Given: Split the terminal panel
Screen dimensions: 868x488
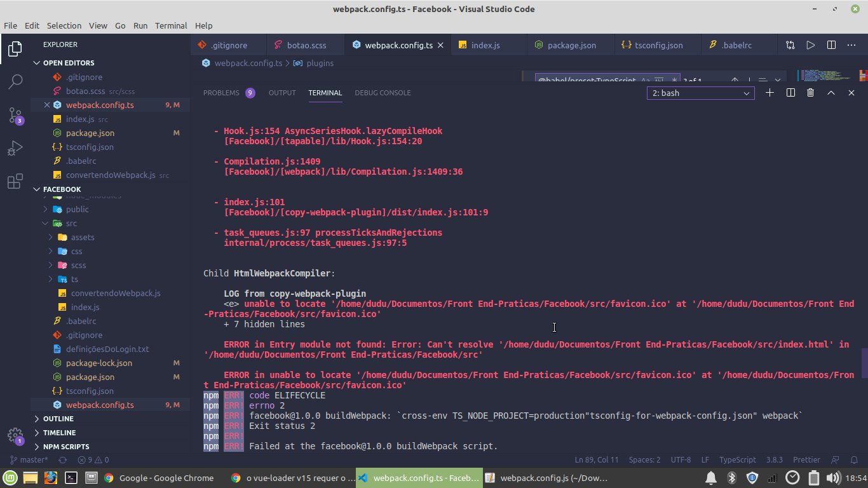Looking at the screenshot, I should coord(790,93).
